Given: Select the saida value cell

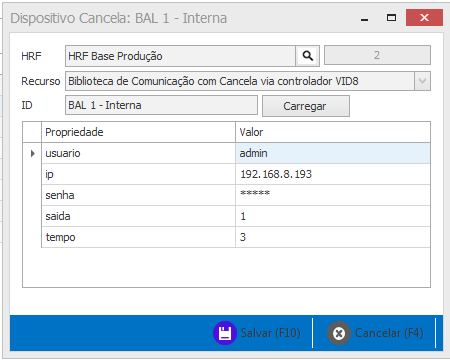Looking at the screenshot, I should [333, 216].
